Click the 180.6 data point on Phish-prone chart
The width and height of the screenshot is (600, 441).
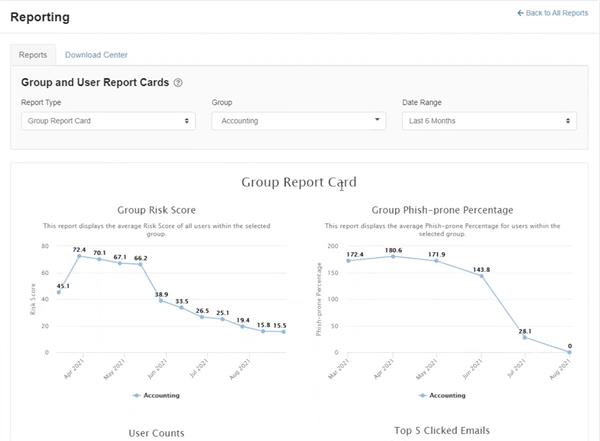click(393, 256)
